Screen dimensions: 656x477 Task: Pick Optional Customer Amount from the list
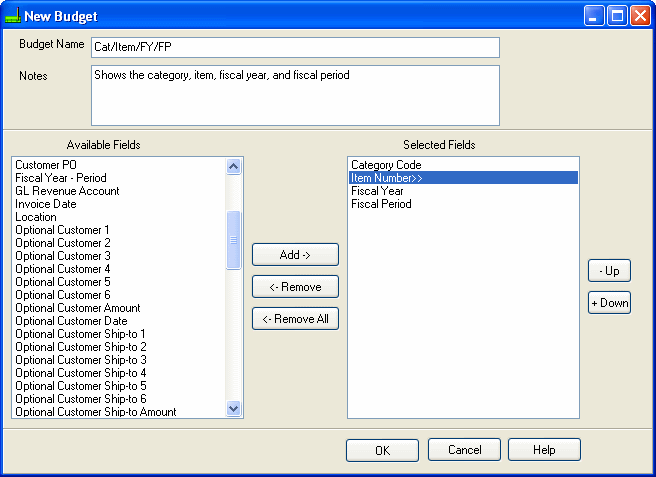click(78, 308)
